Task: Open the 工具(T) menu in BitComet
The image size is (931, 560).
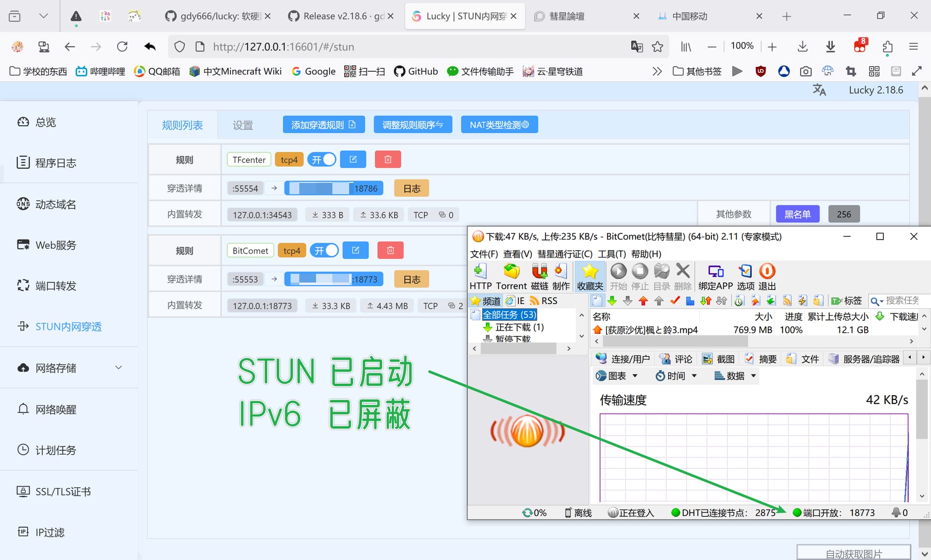Action: pos(611,254)
